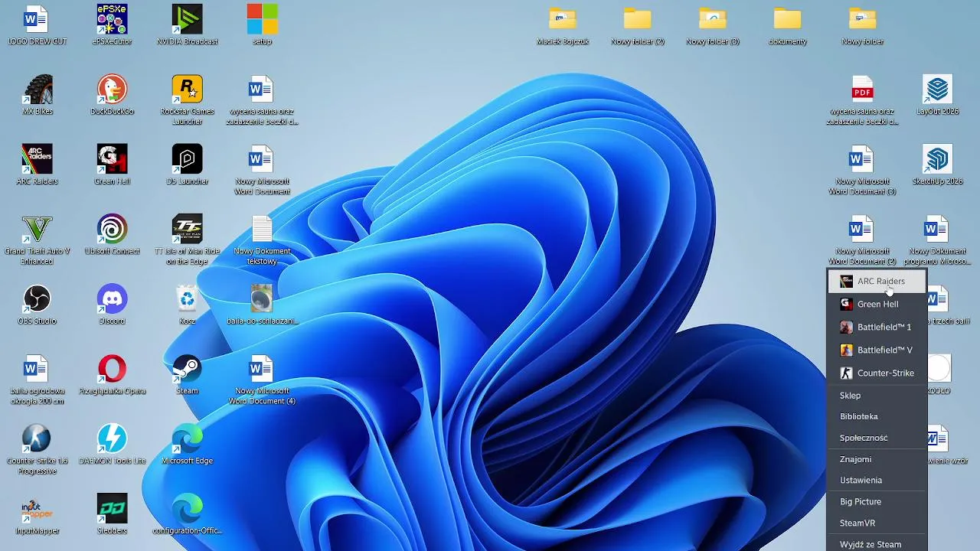This screenshot has height=551, width=980.
Task: Select Nowy Dokument tekstowy text file
Action: [262, 240]
